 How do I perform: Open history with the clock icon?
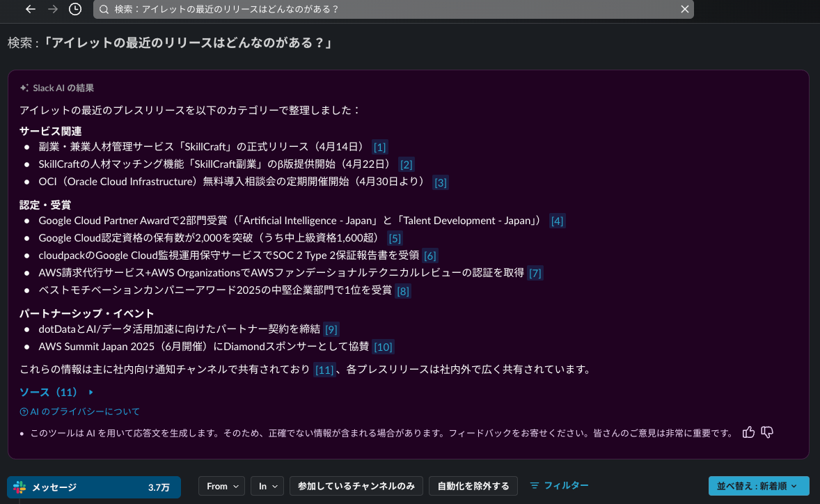click(75, 9)
